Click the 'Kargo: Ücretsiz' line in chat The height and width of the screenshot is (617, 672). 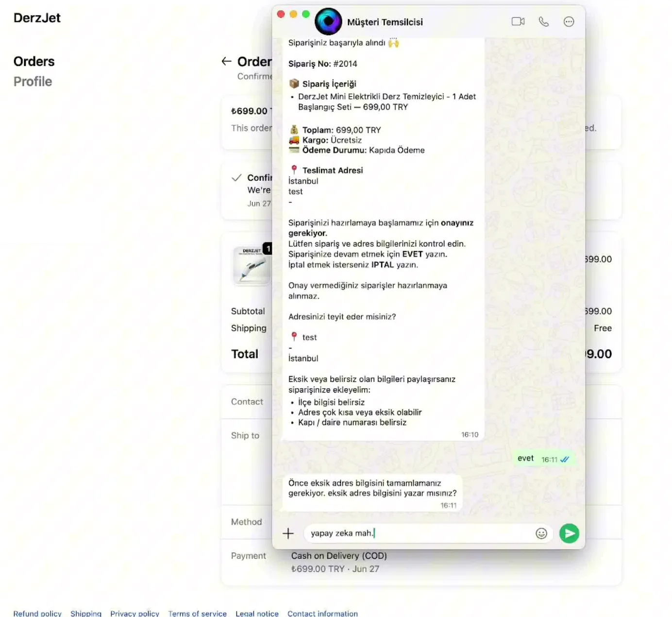click(x=332, y=140)
